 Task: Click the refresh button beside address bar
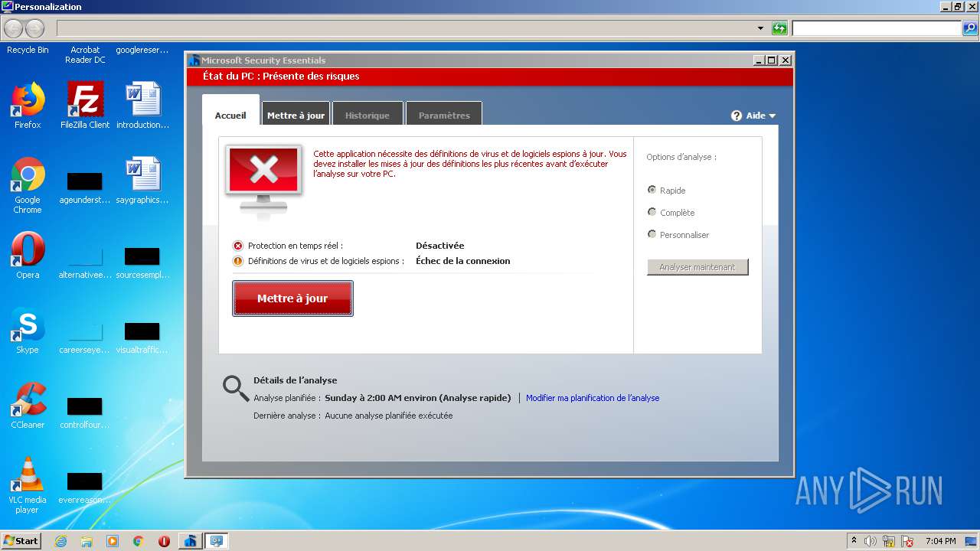[779, 28]
